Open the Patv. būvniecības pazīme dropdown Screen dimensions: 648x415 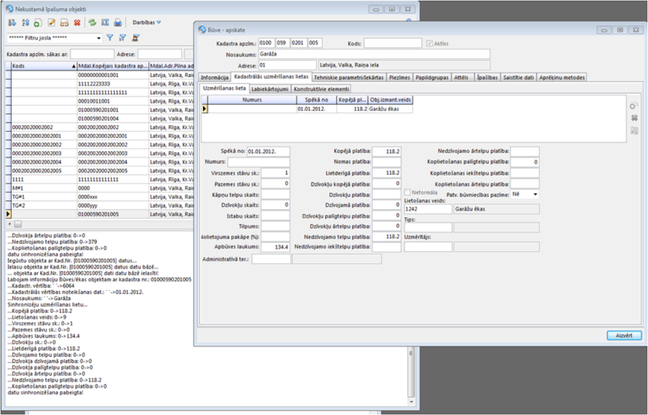pyautogui.click(x=536, y=194)
